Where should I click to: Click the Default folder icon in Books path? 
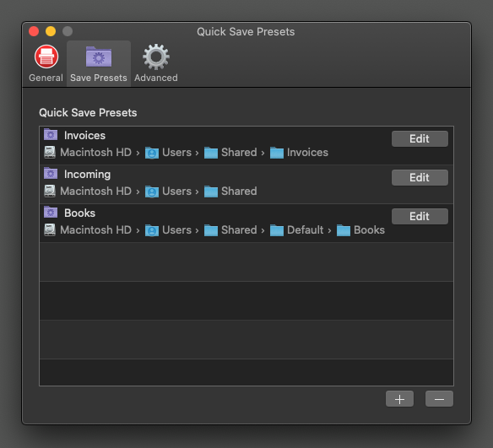277,230
